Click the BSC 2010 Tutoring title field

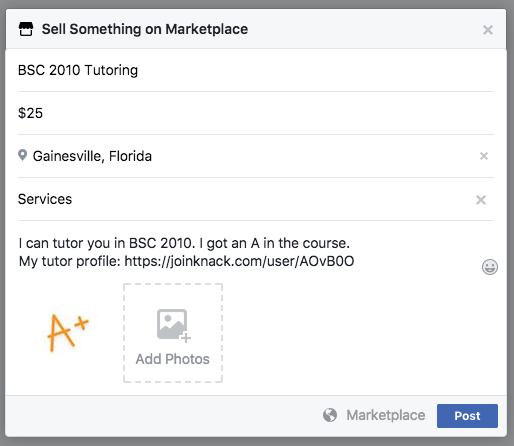(x=256, y=70)
